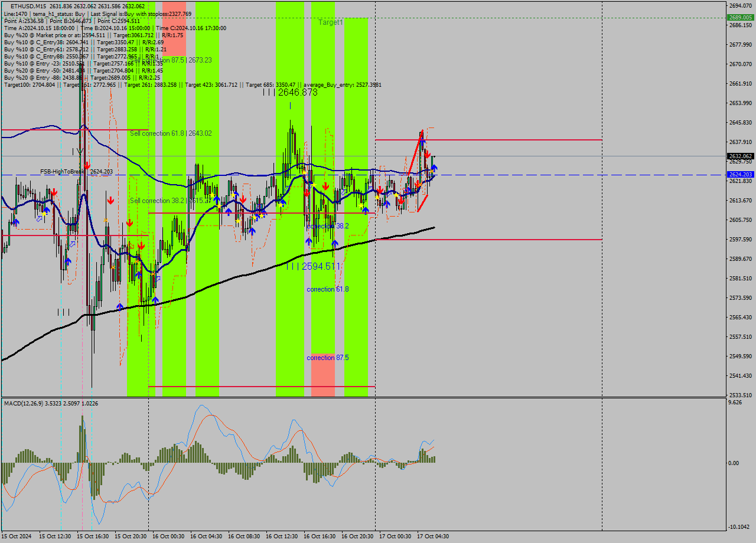Click the 2597.590 price axis label
The width and height of the screenshot is (756, 543).
740,239
